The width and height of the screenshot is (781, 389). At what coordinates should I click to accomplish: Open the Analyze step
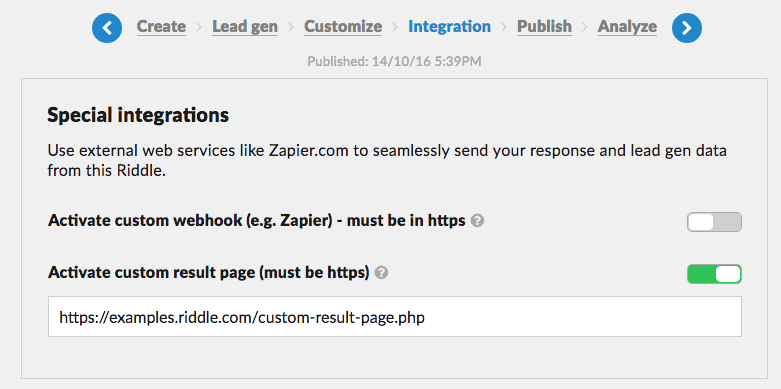627,26
